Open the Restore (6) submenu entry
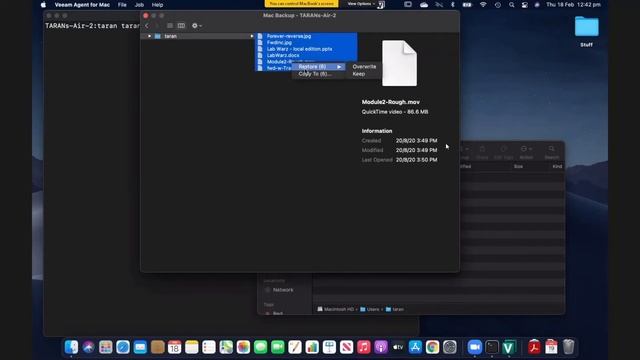Viewport: 640px width, 360px height. (319, 67)
